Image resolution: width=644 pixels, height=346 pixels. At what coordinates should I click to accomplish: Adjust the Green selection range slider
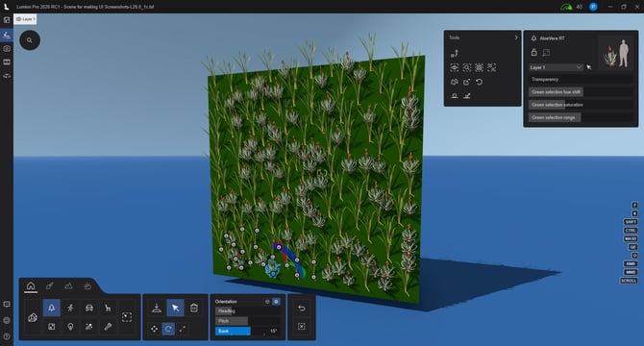(580, 117)
